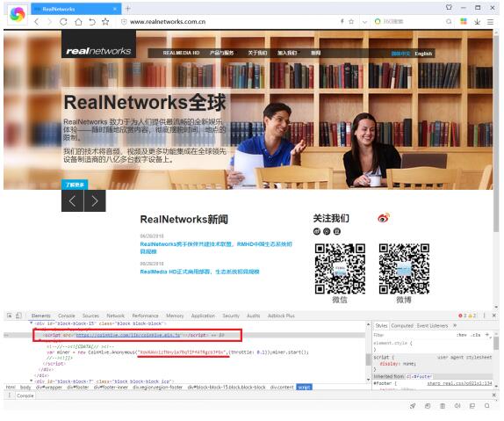
Task: Toggle the :hov element state button
Action: (462, 335)
